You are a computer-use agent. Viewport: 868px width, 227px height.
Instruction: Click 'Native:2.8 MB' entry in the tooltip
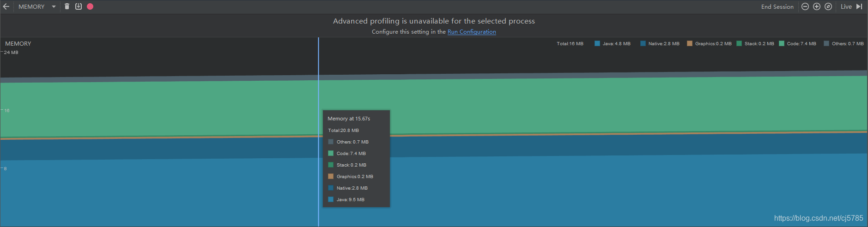352,188
